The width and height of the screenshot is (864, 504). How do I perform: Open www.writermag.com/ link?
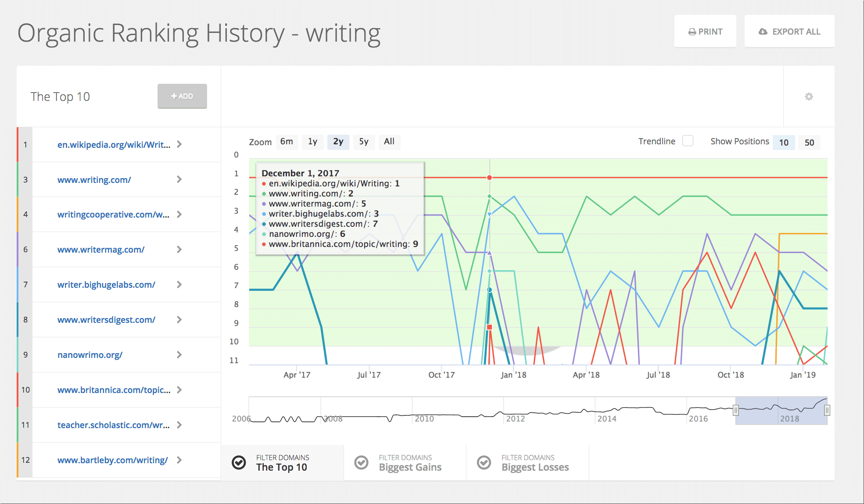[101, 250]
